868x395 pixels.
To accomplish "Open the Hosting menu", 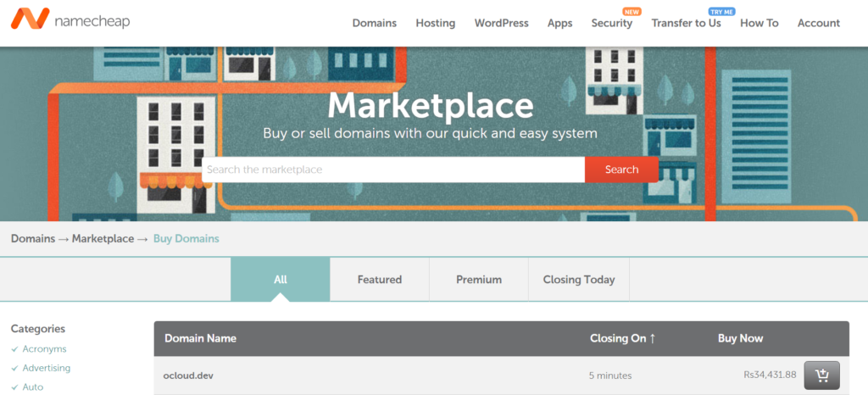I will click(436, 23).
